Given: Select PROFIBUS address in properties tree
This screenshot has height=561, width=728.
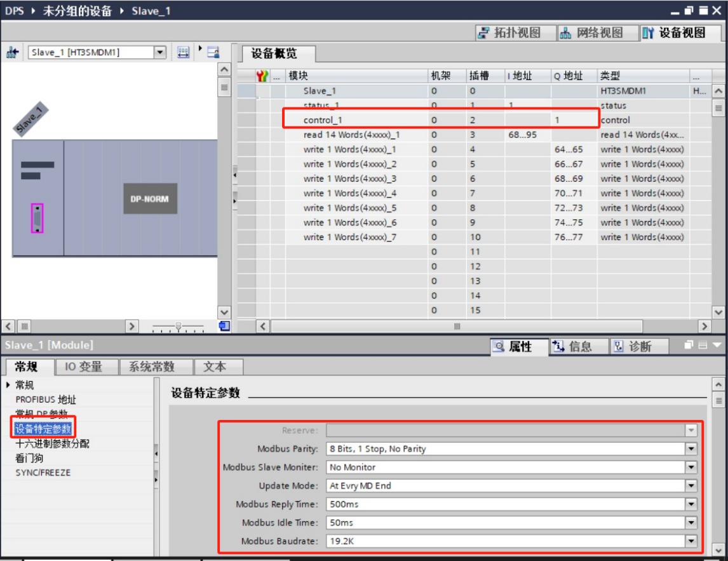Looking at the screenshot, I should click(46, 400).
